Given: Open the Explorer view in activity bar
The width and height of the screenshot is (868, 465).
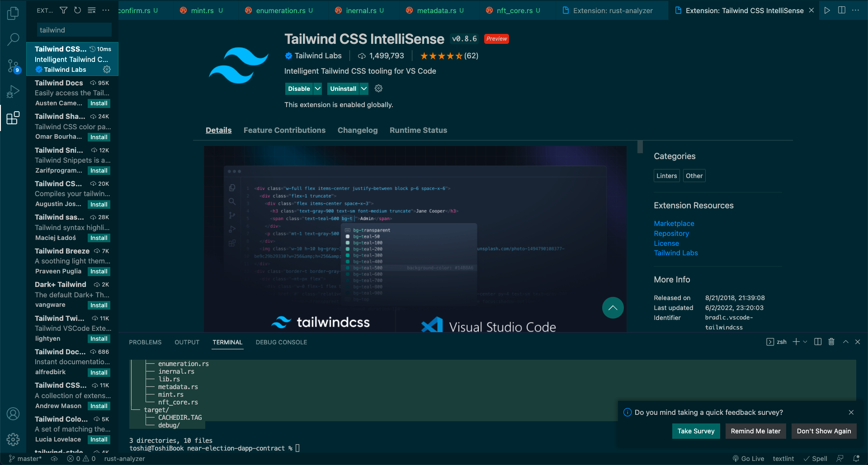Looking at the screenshot, I should 13,13.
